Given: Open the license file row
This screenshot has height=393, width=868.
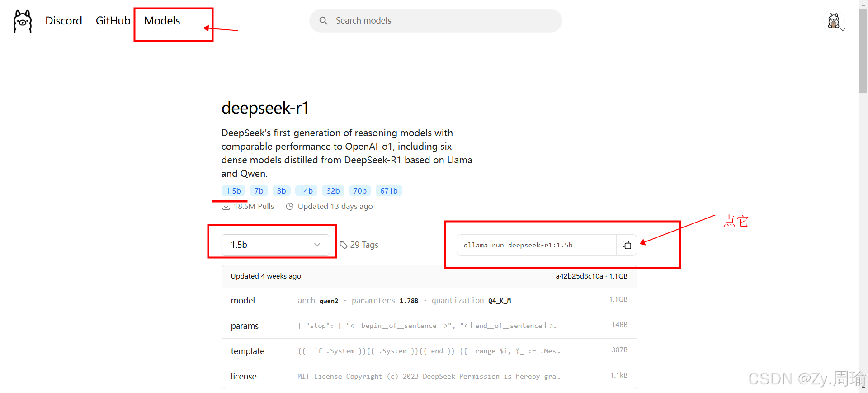Looking at the screenshot, I should point(429,376).
